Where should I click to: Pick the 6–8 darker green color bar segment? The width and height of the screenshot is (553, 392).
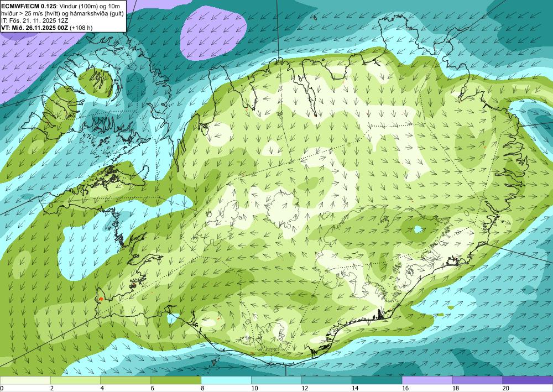tap(176, 380)
